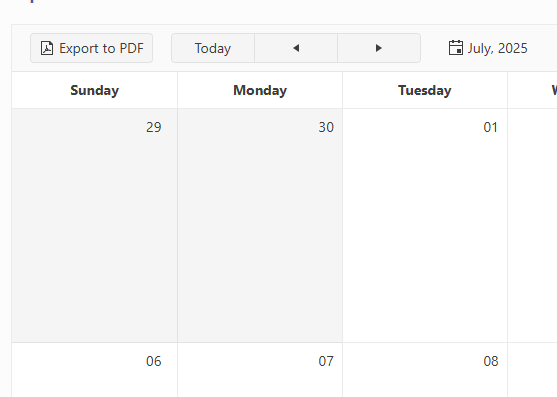Viewport: 557px width, 397px height.
Task: Select the partially visible Wednesday header
Action: click(532, 90)
